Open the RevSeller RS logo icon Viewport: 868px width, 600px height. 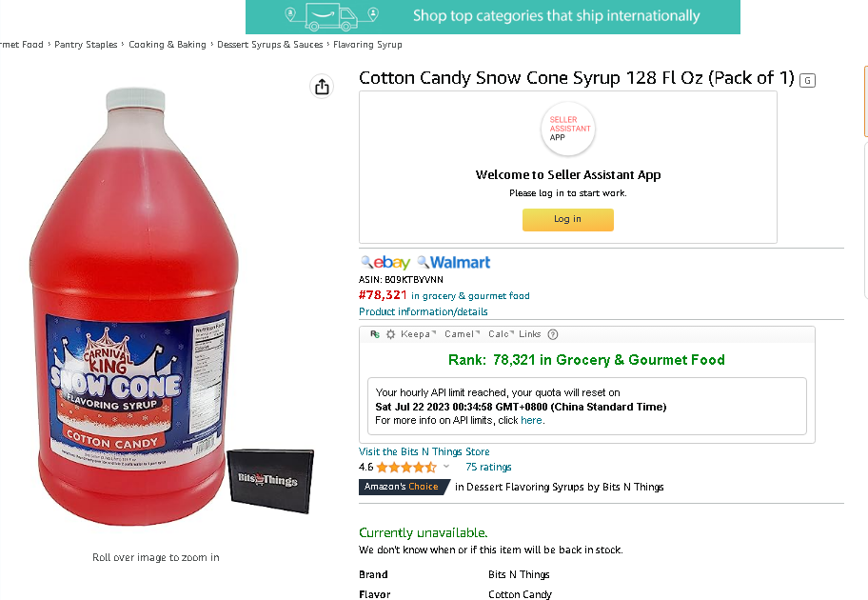click(375, 334)
